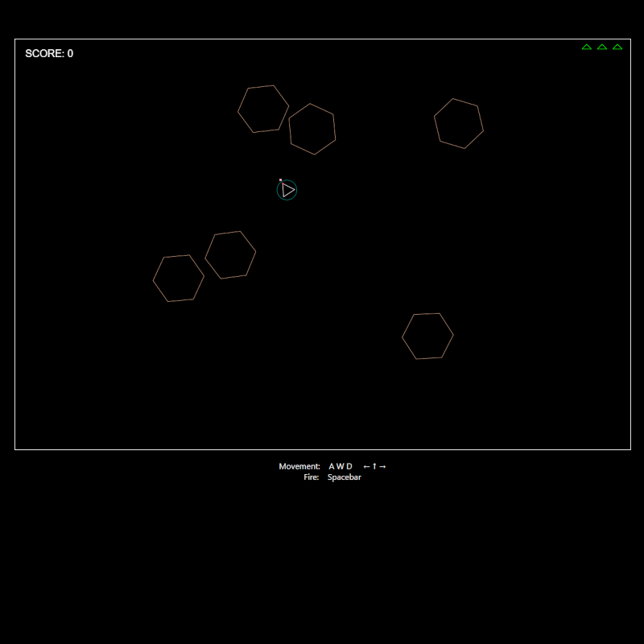This screenshot has height=644, width=644.
Task: Click the 'Movement:' label
Action: [299, 466]
